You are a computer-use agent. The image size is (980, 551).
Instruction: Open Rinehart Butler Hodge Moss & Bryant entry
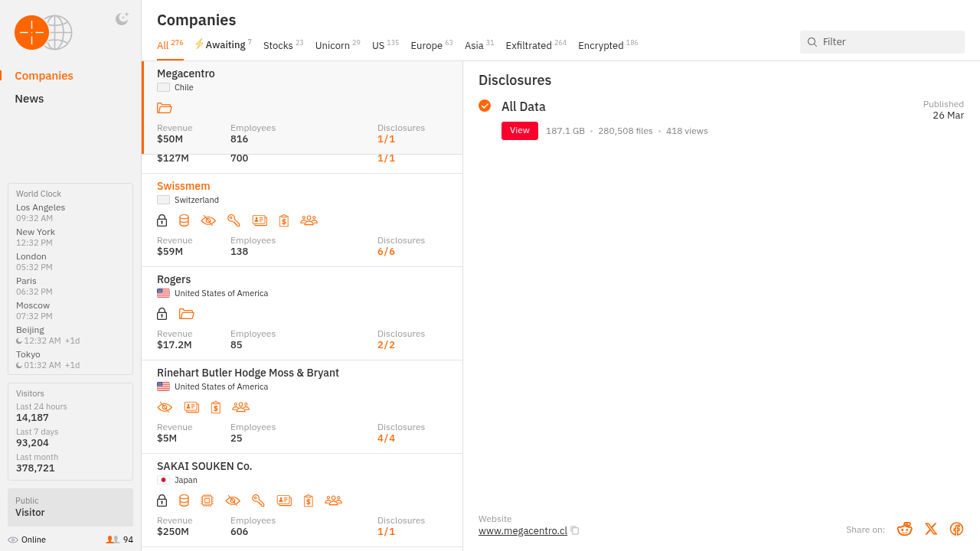[x=302, y=407]
